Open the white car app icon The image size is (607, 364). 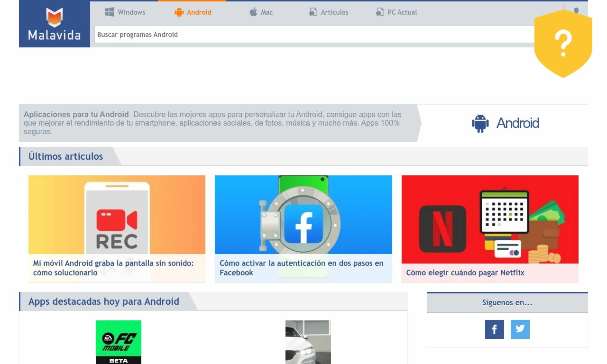308,342
